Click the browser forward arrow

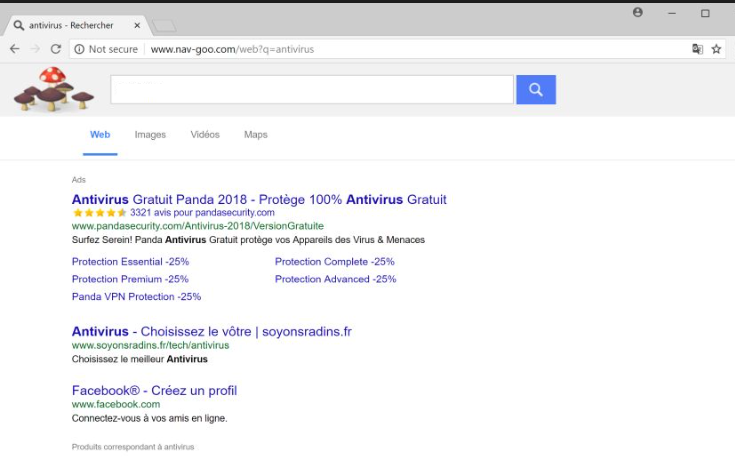pos(35,49)
